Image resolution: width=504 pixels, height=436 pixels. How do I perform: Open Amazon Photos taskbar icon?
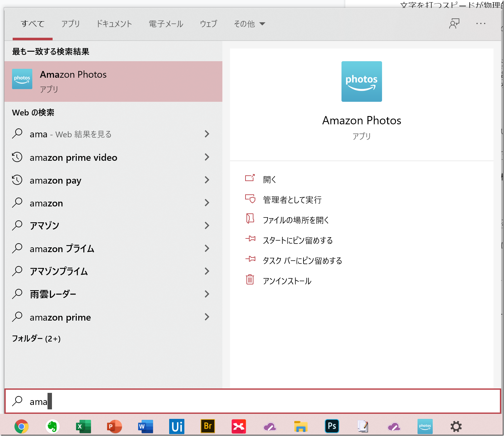pos(425,426)
